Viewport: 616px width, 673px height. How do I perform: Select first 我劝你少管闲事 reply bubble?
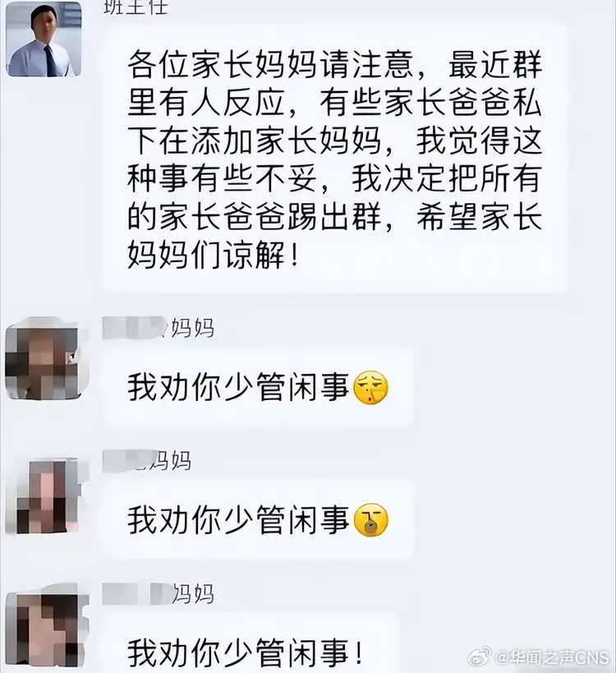(x=258, y=388)
